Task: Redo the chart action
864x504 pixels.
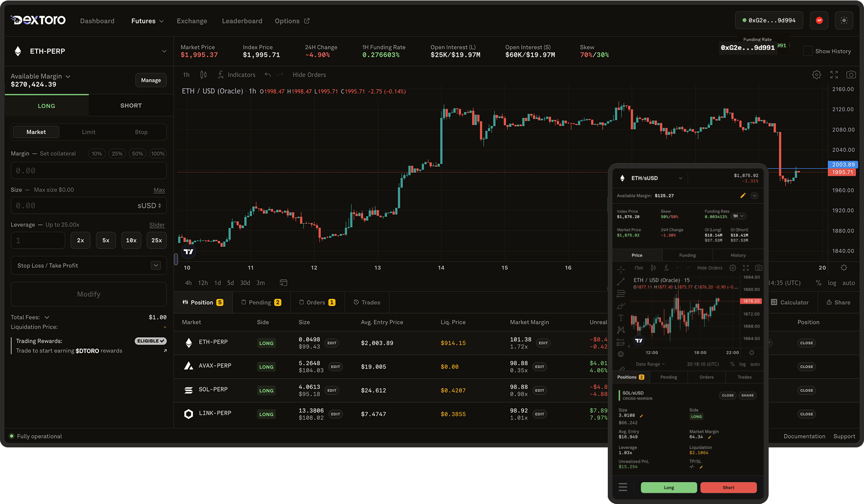Action: click(280, 75)
